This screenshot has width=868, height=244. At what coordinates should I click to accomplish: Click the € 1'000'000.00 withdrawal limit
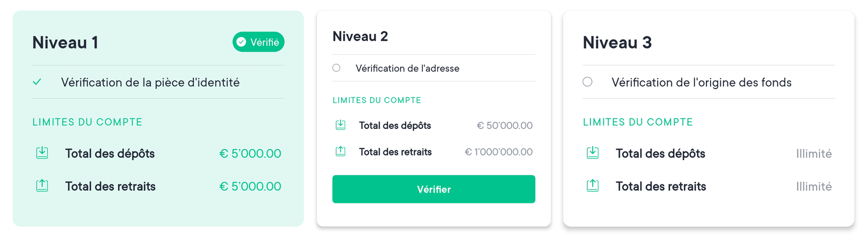tap(499, 152)
